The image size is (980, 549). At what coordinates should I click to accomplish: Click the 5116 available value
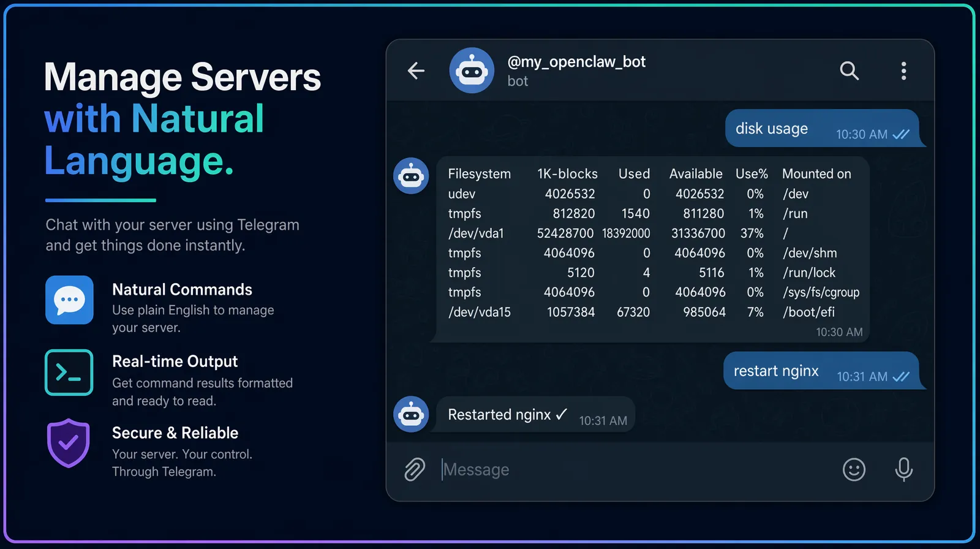[712, 273]
